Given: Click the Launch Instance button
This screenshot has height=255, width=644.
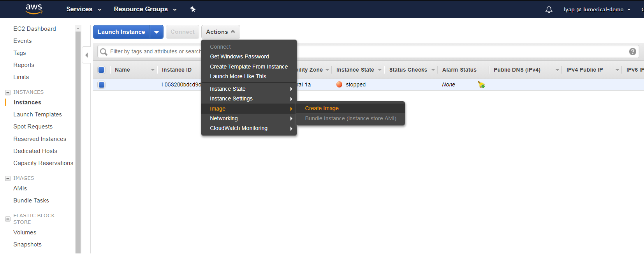Looking at the screenshot, I should click(x=121, y=32).
